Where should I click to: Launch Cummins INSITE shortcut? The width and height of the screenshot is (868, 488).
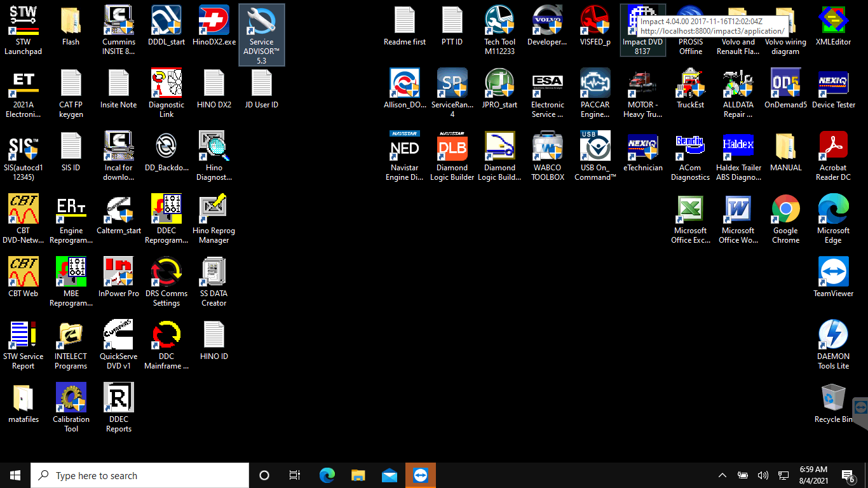[x=119, y=30]
